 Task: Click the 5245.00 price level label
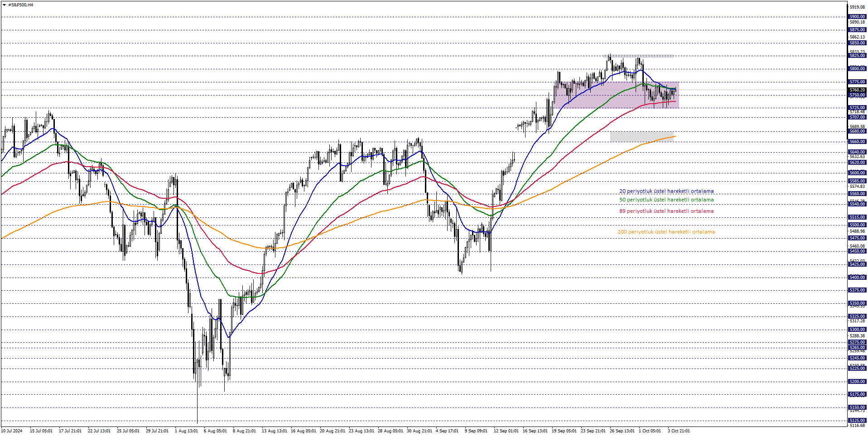857,358
